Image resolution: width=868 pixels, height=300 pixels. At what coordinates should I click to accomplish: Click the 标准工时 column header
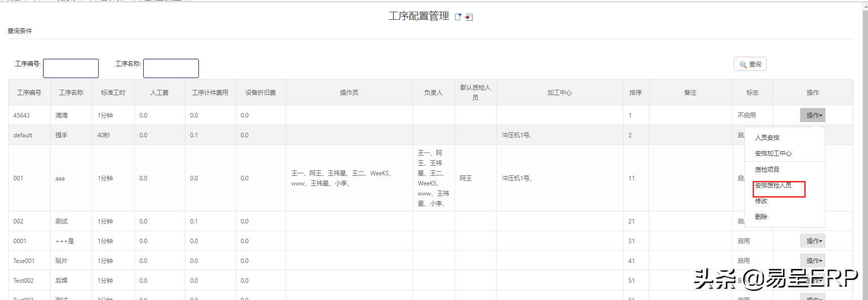pos(113,93)
